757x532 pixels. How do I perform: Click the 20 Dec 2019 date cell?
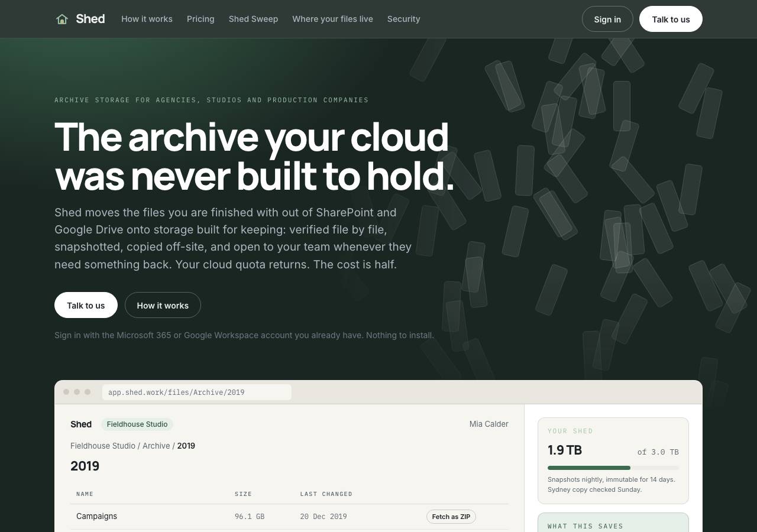pyautogui.click(x=323, y=517)
